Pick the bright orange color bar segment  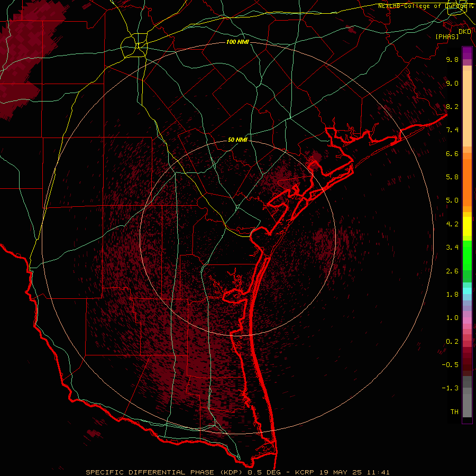pos(467,183)
